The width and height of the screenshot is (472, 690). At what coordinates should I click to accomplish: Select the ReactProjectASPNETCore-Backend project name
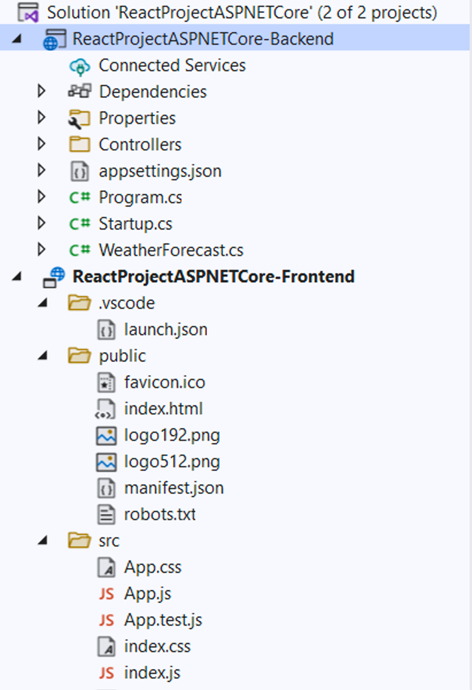(x=203, y=39)
